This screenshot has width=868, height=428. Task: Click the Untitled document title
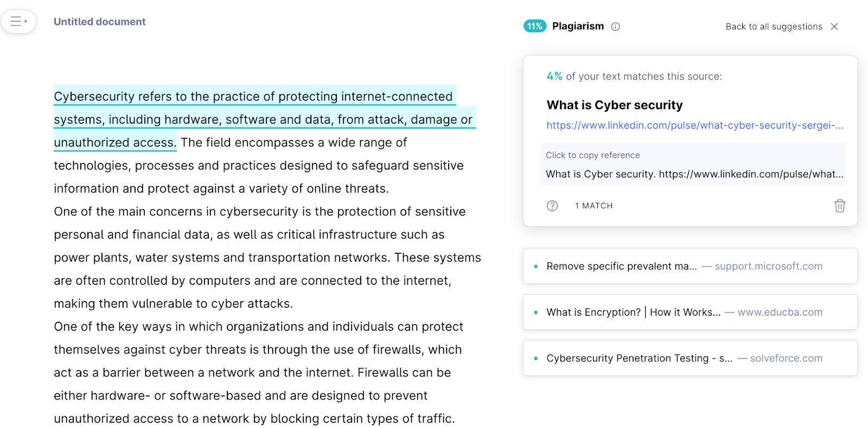click(x=100, y=22)
